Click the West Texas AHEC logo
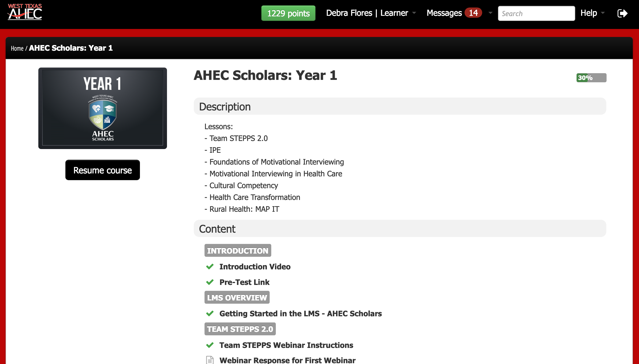Image resolution: width=639 pixels, height=364 pixels. (x=25, y=12)
